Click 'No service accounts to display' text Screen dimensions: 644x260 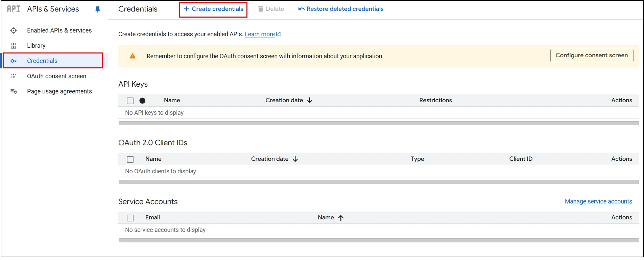coord(165,230)
